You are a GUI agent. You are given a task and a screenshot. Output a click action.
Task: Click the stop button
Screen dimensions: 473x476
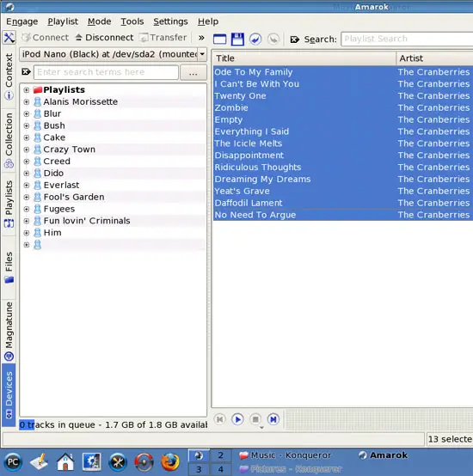click(255, 419)
